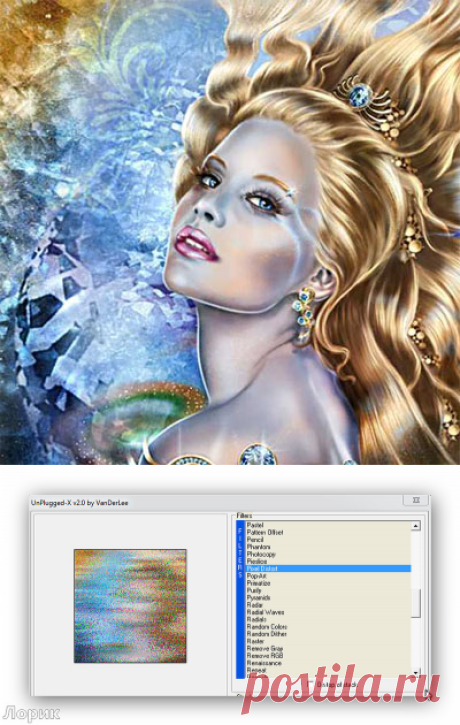
Task: Choose the Pencil filter
Action: [255, 540]
